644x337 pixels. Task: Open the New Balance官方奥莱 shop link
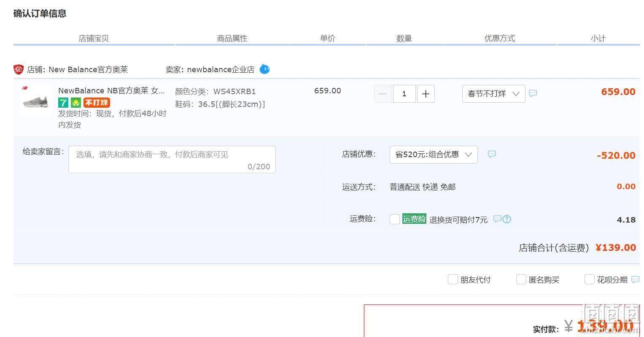point(88,70)
